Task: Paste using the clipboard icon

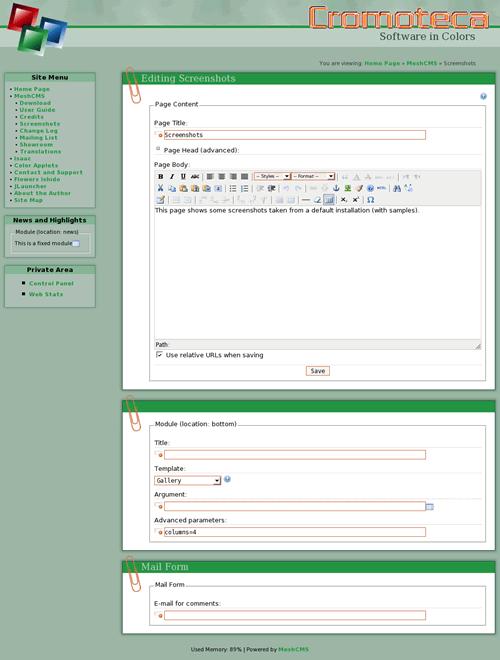Action: 183,188
